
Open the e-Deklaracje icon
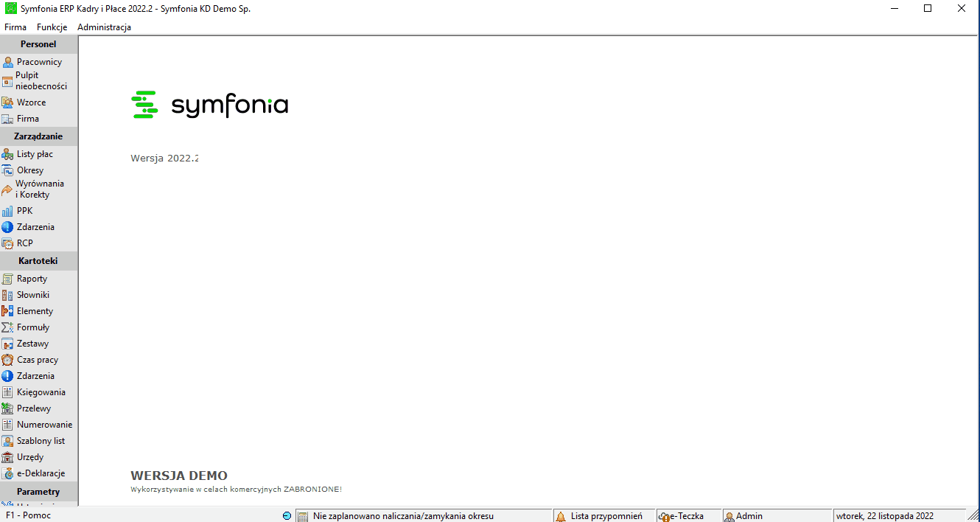coord(8,473)
